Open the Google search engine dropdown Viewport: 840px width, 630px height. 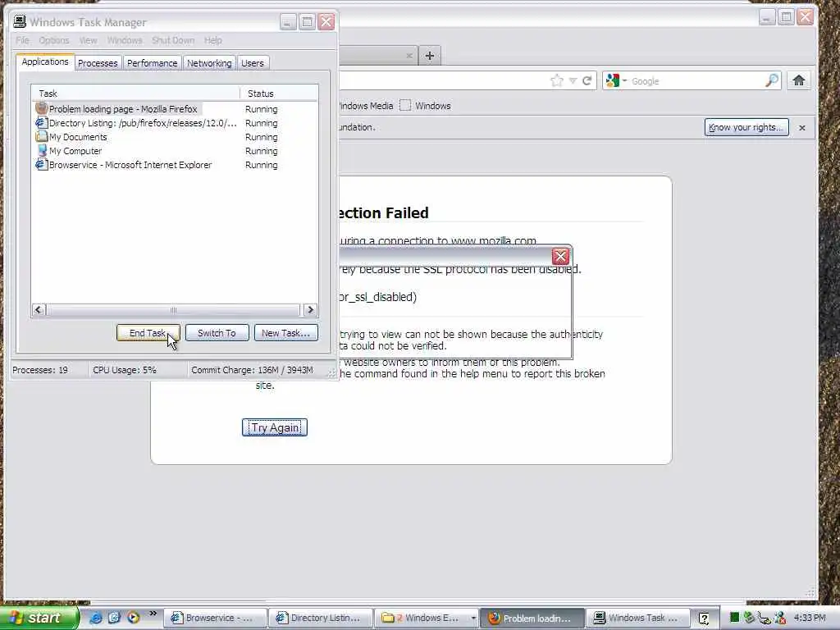click(615, 81)
